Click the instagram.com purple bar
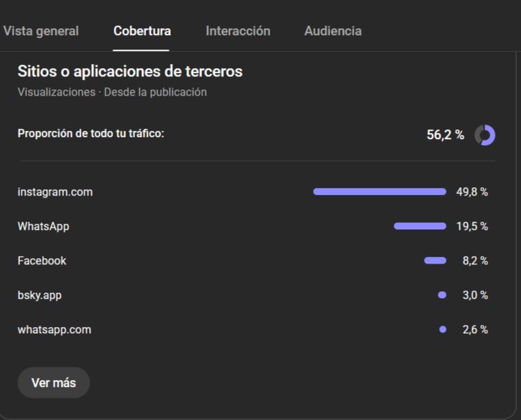The height and width of the screenshot is (420, 521). click(380, 191)
